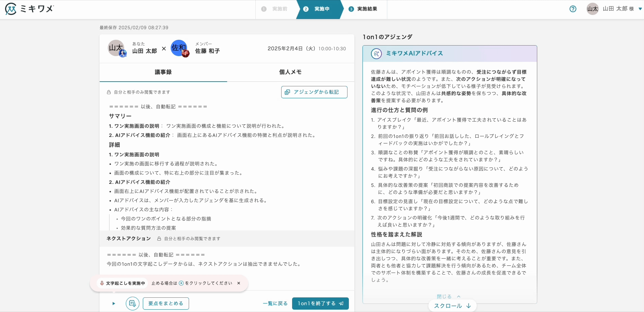The height and width of the screenshot is (312, 644).
Task: Click the ミキワメ logo in header
Action: tap(29, 9)
